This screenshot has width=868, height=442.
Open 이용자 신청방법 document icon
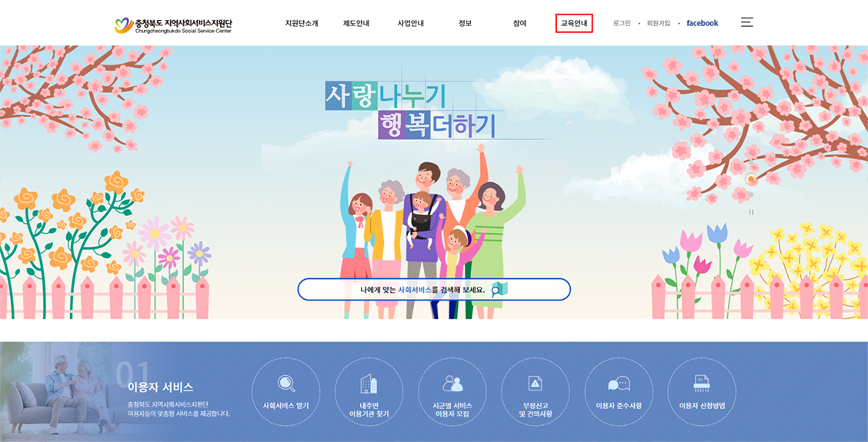tap(701, 383)
